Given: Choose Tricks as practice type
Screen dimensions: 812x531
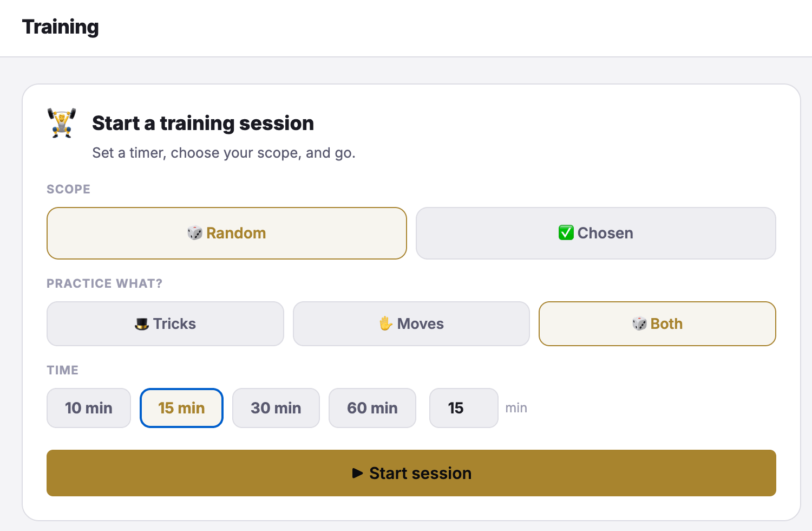Looking at the screenshot, I should click(165, 323).
